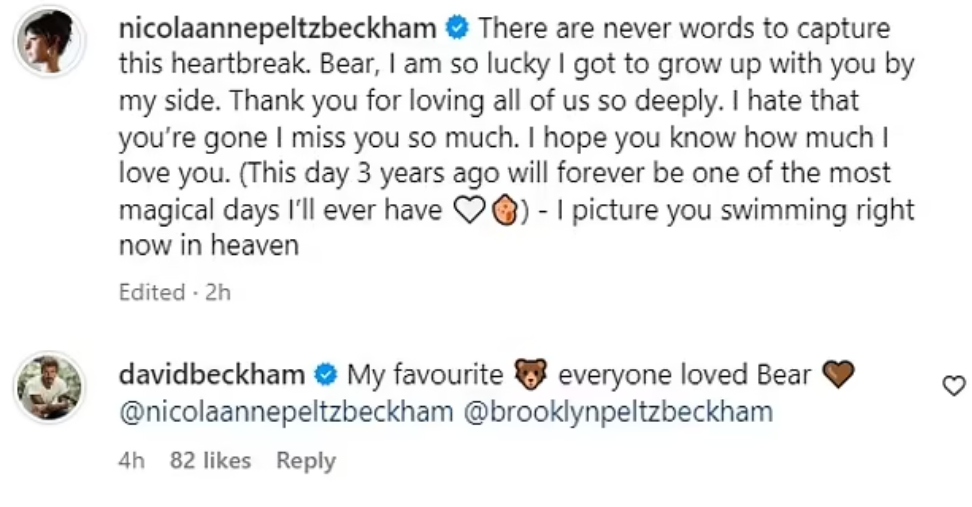Viewport: 972px width, 507px height.
Task: Open nicolaannepeltzbeckham's profile picture
Action: coord(48,43)
